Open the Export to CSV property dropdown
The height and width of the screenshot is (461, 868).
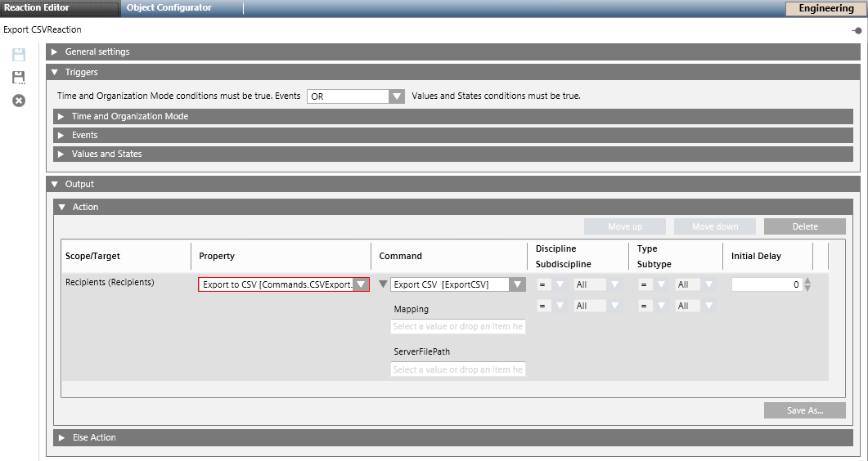tap(361, 284)
